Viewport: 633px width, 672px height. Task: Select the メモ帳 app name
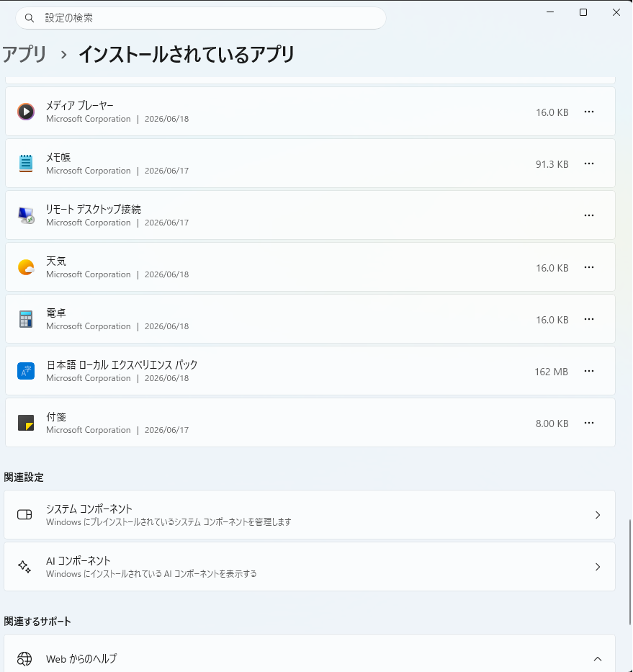tap(58, 157)
